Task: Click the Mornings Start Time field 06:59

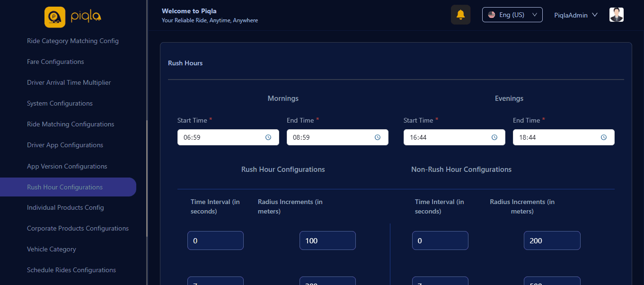Action: click(x=228, y=137)
